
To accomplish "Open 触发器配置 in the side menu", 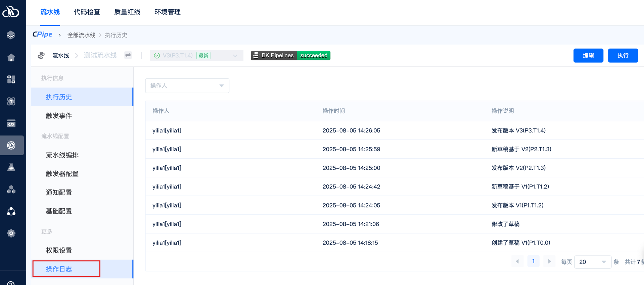I will coord(62,174).
